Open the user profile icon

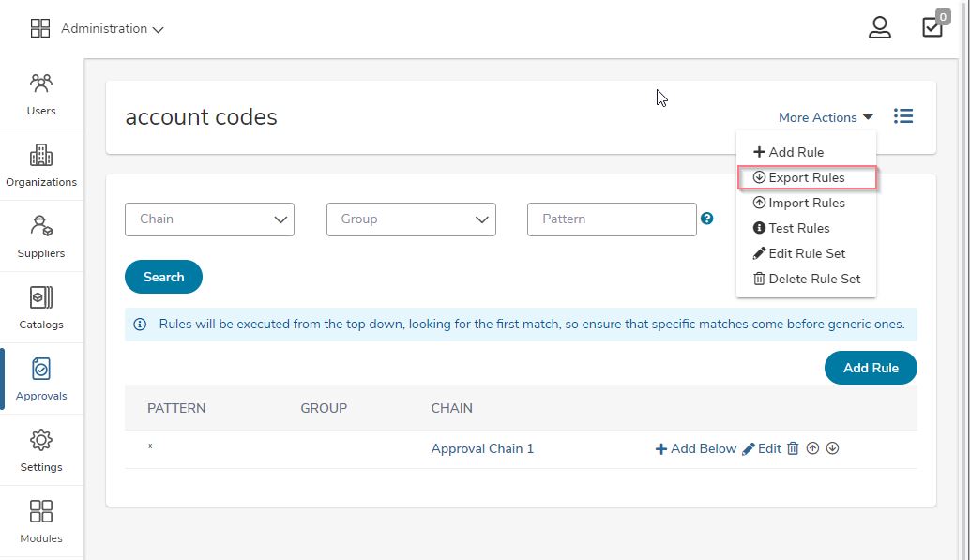point(879,28)
